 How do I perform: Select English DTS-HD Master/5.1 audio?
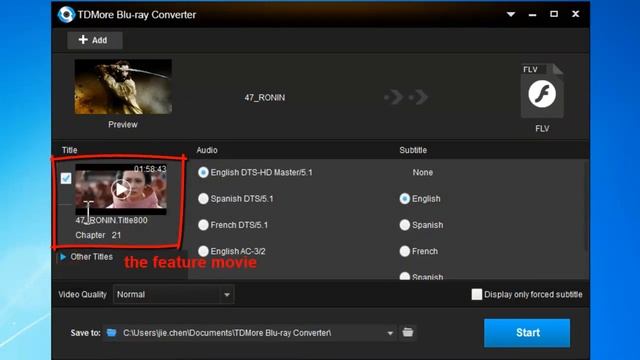click(203, 172)
